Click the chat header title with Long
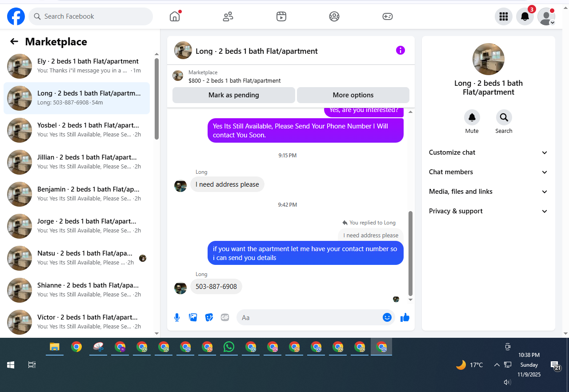Viewport: 569px width, 392px height. (256, 51)
